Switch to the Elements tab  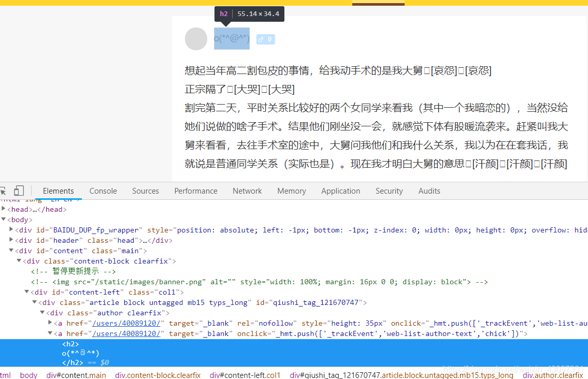click(x=58, y=191)
